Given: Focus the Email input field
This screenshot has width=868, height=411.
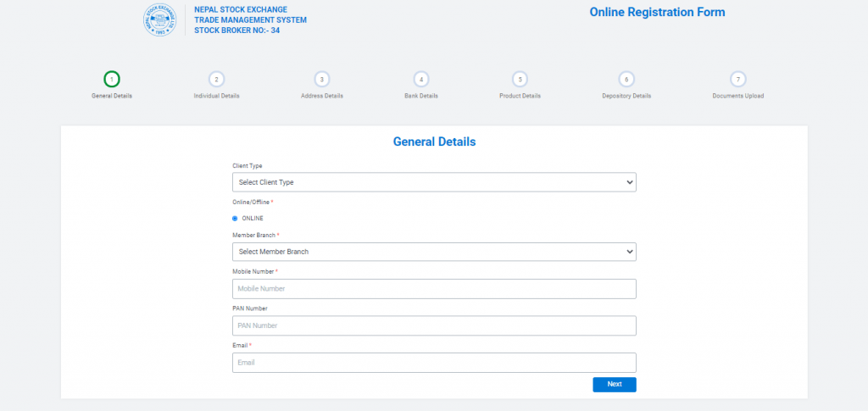Looking at the screenshot, I should click(434, 363).
